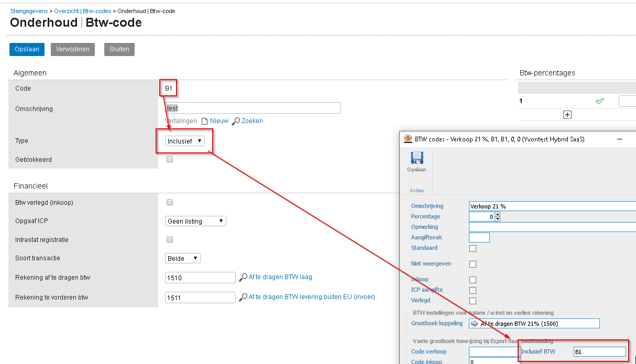The image size is (636, 364).
Task: Expand the Opgaaf ICP Geen listing dropdown
Action: pos(195,222)
